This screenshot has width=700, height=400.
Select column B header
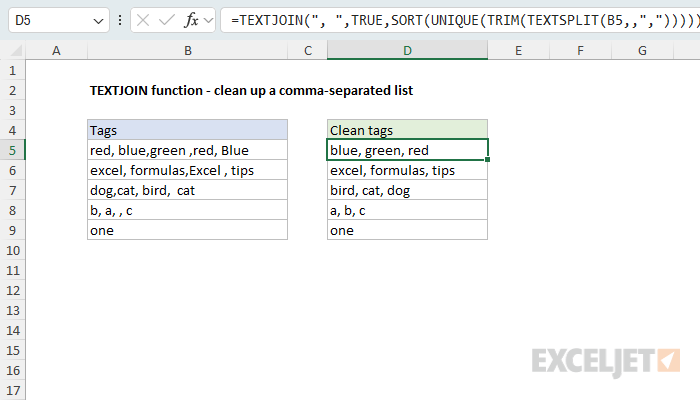tap(188, 50)
